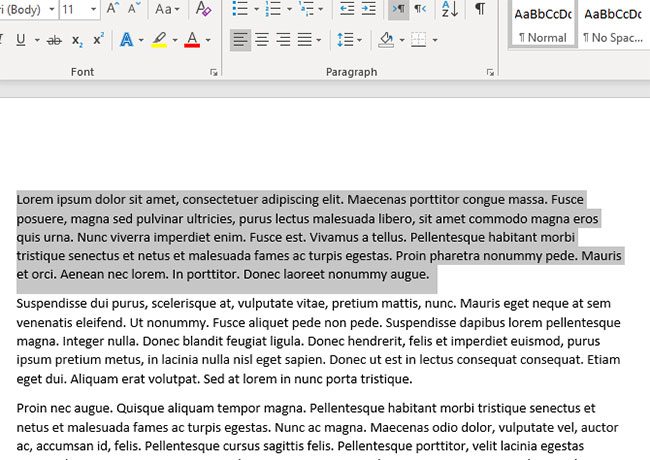The height and width of the screenshot is (460, 650).
Task: Increase font size with Grow Font
Action: pos(113,9)
